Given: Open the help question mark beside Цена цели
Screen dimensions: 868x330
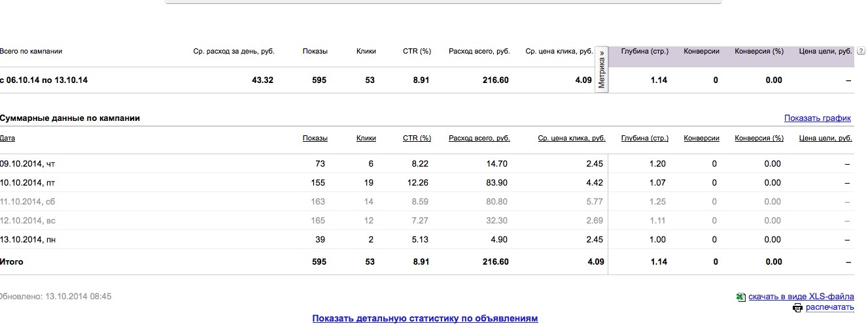Looking at the screenshot, I should pyautogui.click(x=861, y=51).
